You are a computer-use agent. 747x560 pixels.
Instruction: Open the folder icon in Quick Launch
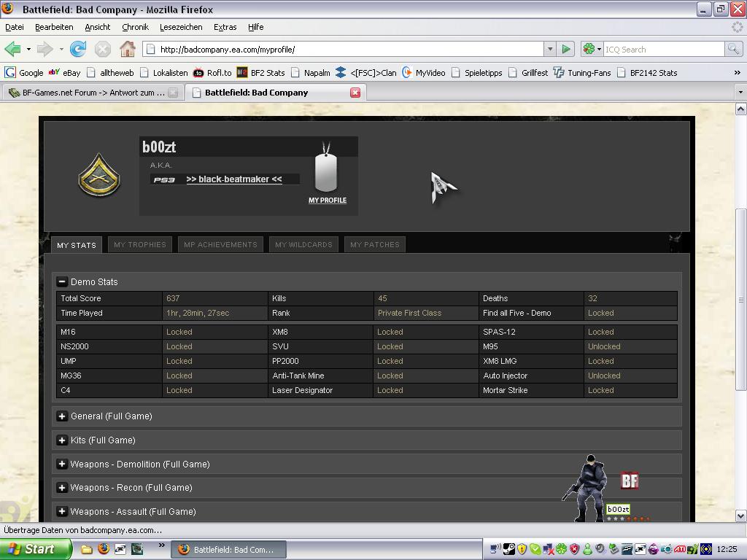(87, 550)
